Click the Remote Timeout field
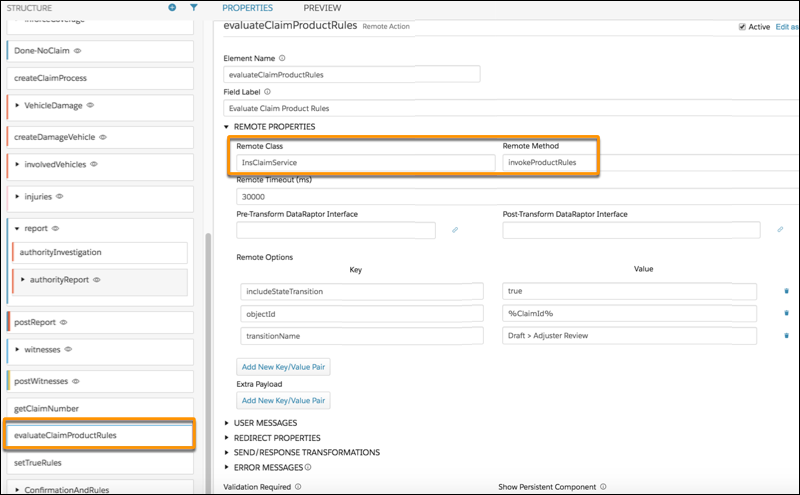Image resolution: width=800 pixels, height=495 pixels. (518, 196)
